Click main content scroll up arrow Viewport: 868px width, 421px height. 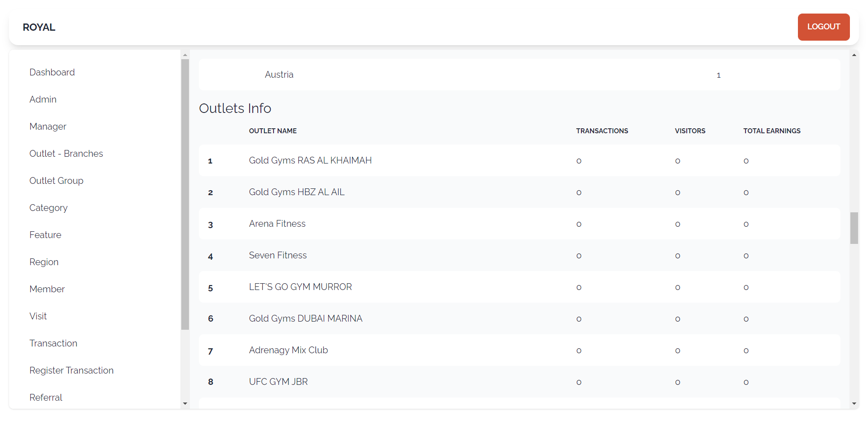tap(854, 55)
